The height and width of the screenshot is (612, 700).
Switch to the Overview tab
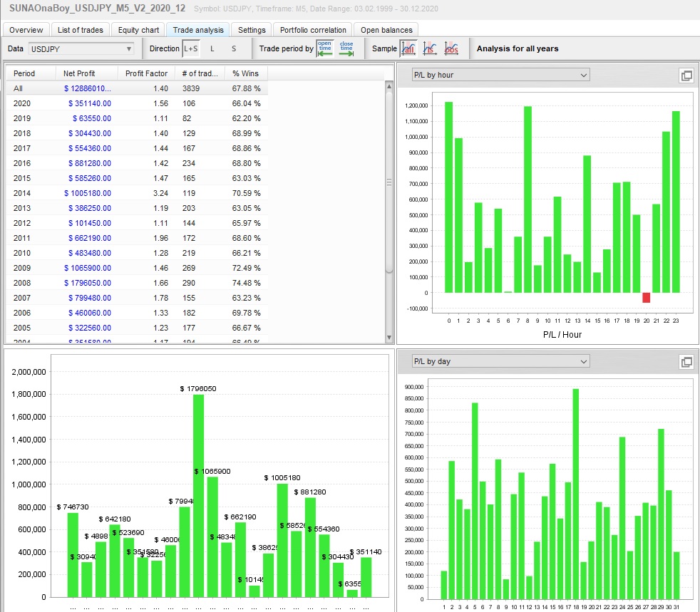pyautogui.click(x=26, y=30)
